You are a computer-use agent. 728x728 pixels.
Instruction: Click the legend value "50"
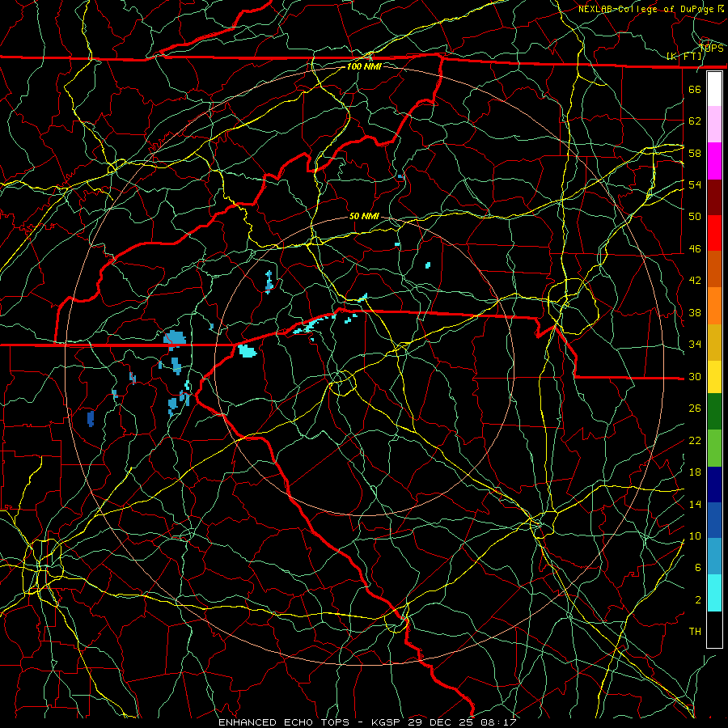click(695, 217)
